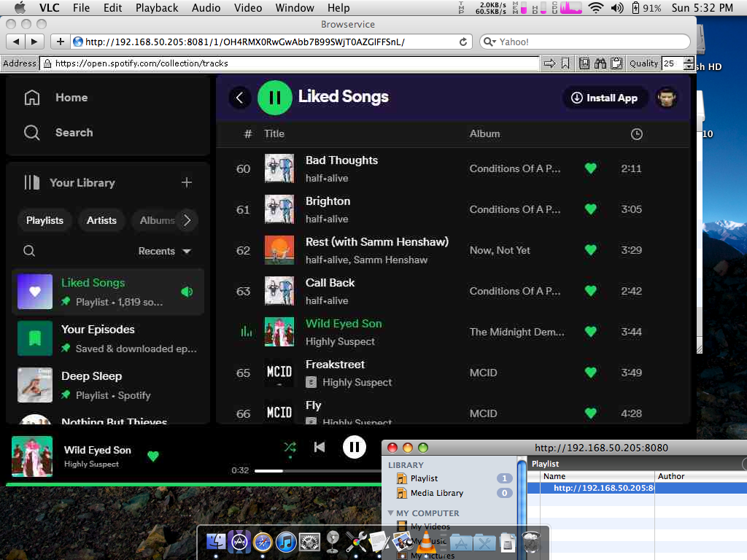Open the File menu

(82, 7)
